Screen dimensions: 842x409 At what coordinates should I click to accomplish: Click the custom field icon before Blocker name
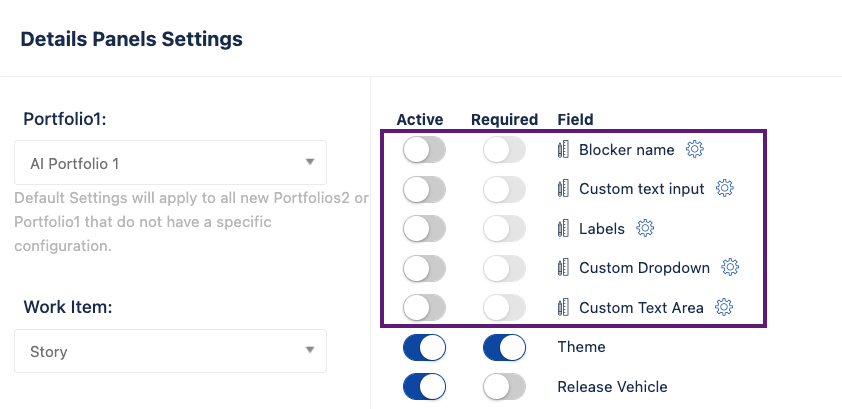pos(563,150)
